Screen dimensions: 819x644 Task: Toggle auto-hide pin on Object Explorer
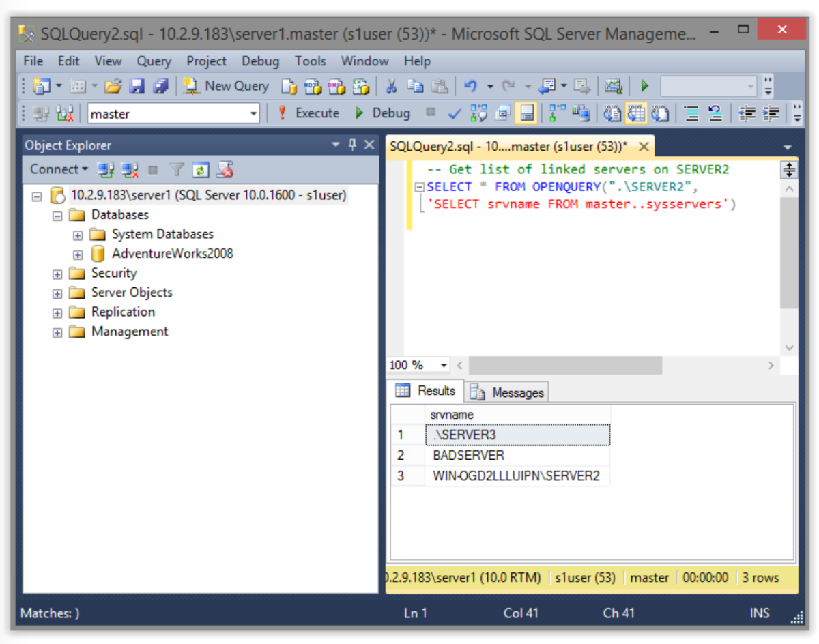point(353,145)
